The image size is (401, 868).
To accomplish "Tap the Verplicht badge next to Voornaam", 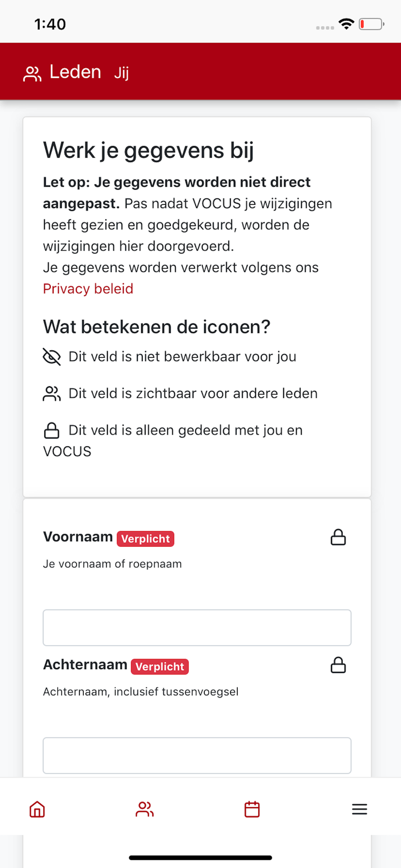I will click(x=145, y=539).
